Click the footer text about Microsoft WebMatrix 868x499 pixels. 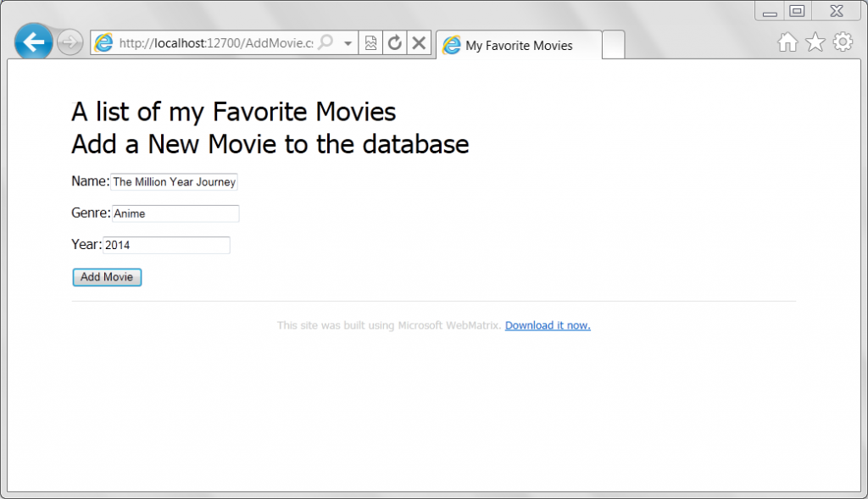pyautogui.click(x=389, y=325)
